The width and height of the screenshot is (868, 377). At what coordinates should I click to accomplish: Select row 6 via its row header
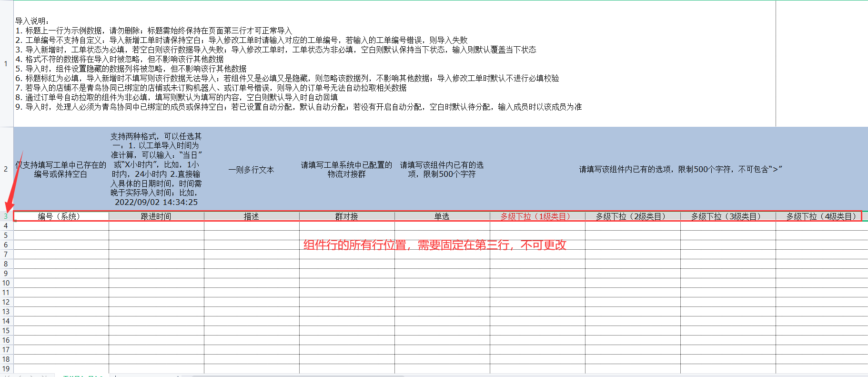(x=6, y=245)
